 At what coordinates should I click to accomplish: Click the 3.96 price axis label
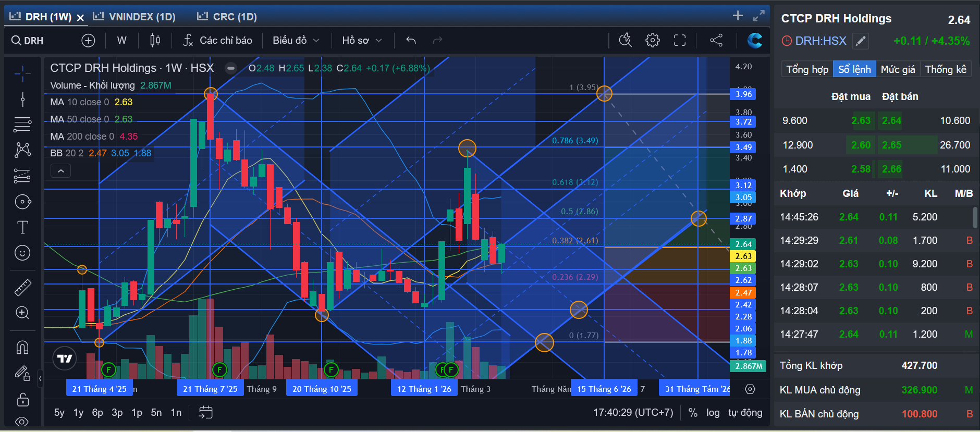tap(743, 94)
